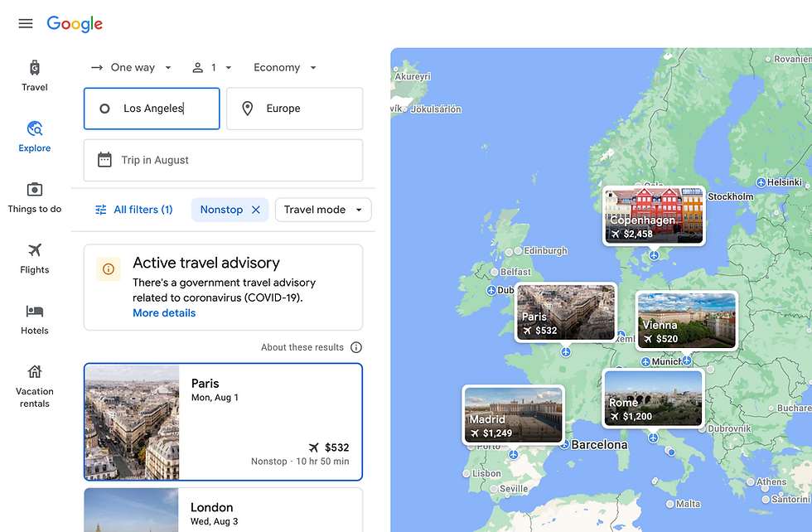Click the Dubrovnik map label
The image size is (812, 532).
coord(729,428)
